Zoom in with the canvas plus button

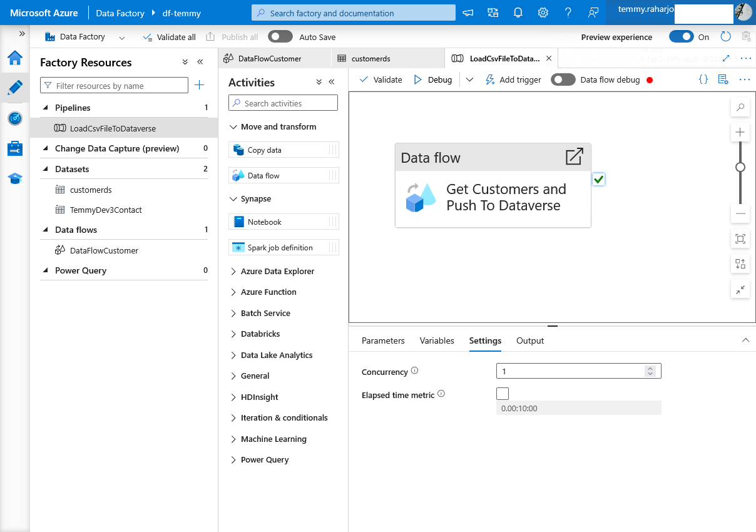(740, 132)
